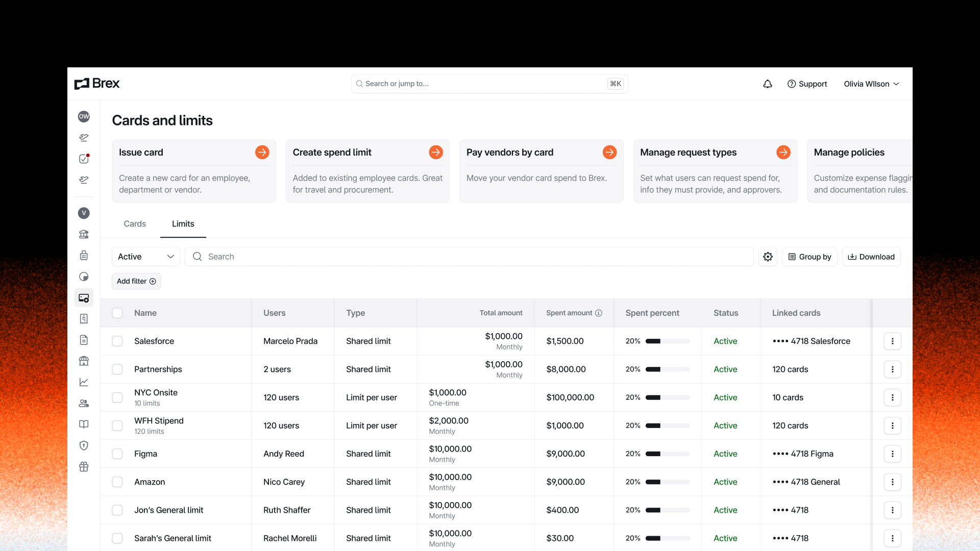The image size is (980, 551).
Task: Click the Spent percent column header
Action: click(652, 313)
